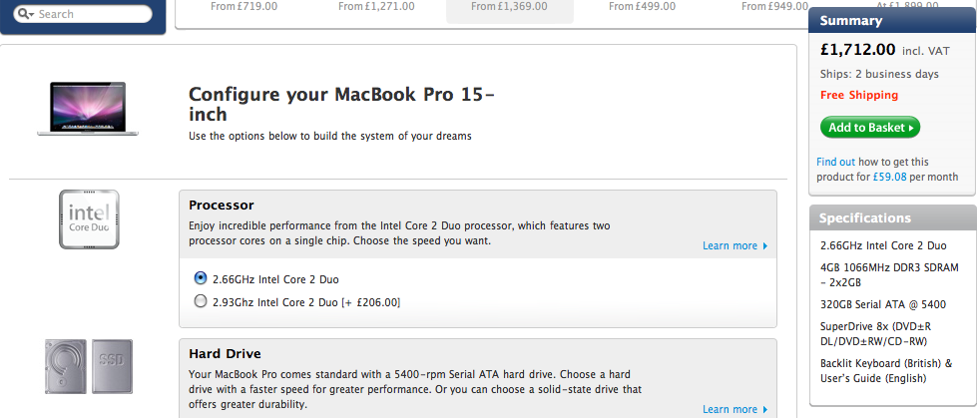Click the Intel Core Duo processor icon
This screenshot has width=980, height=418.
(89, 219)
